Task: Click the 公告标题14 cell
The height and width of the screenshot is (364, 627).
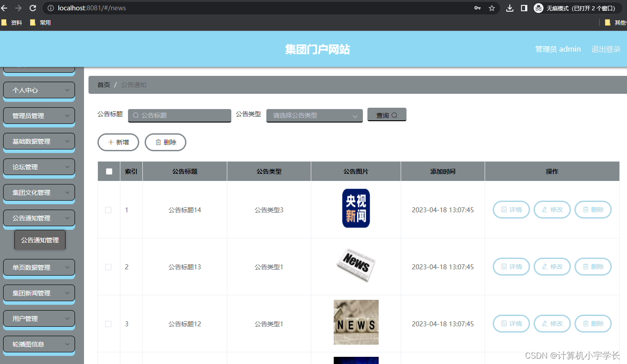Action: pos(185,210)
